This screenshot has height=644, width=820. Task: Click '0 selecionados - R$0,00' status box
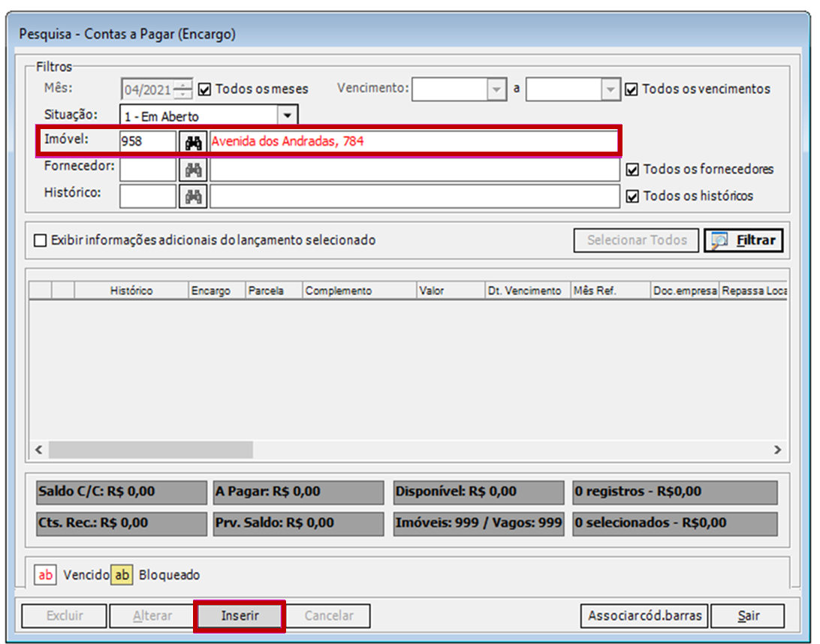point(674,523)
